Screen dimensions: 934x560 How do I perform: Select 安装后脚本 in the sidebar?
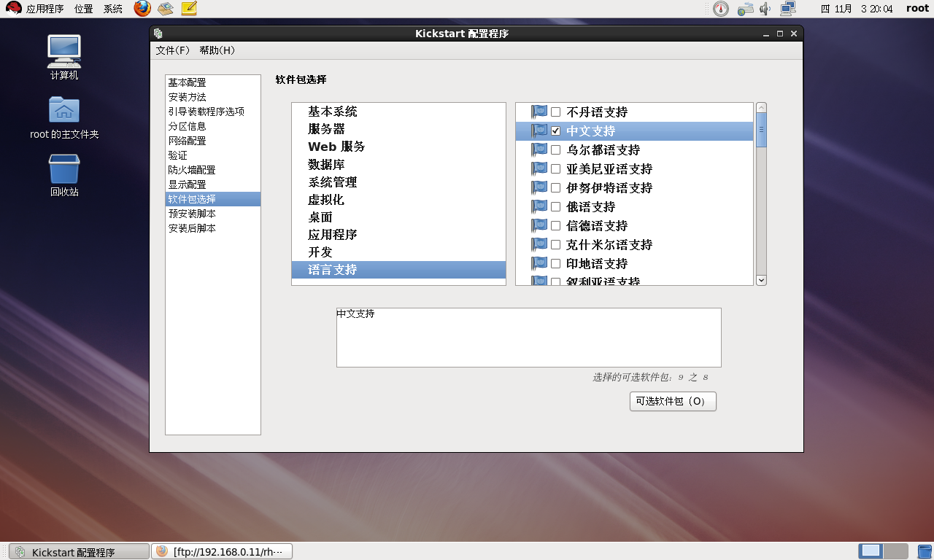pos(213,228)
